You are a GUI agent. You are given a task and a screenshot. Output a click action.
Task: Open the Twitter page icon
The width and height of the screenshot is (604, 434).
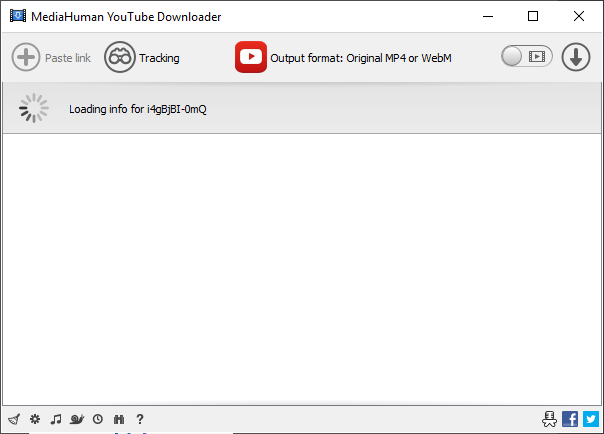coord(591,419)
